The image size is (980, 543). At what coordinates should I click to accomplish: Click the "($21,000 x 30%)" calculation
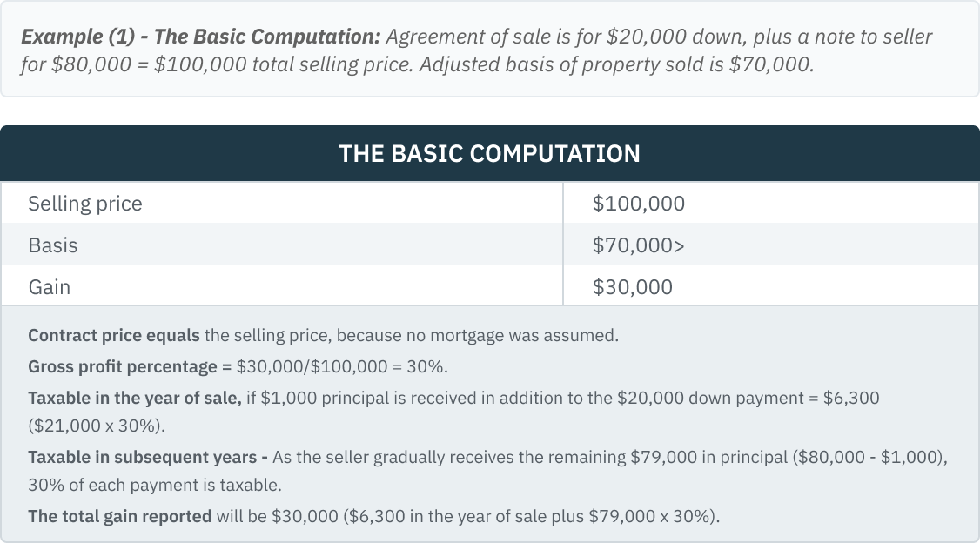tap(96, 428)
